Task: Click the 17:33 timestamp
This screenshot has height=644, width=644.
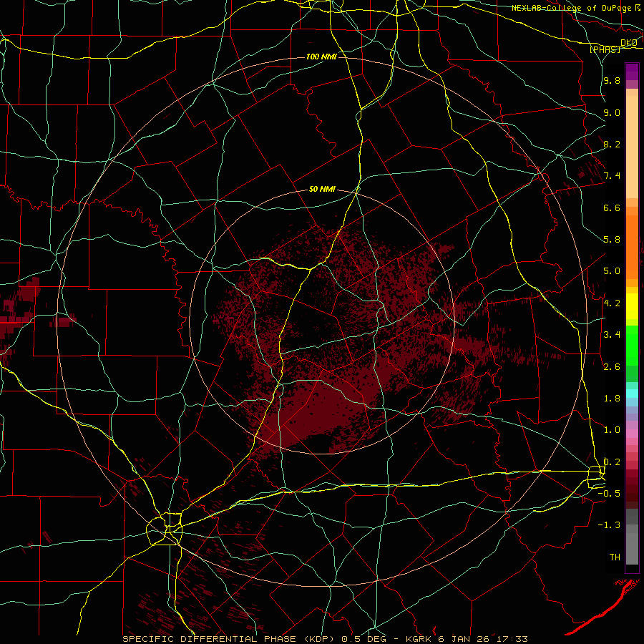Action: (513, 639)
